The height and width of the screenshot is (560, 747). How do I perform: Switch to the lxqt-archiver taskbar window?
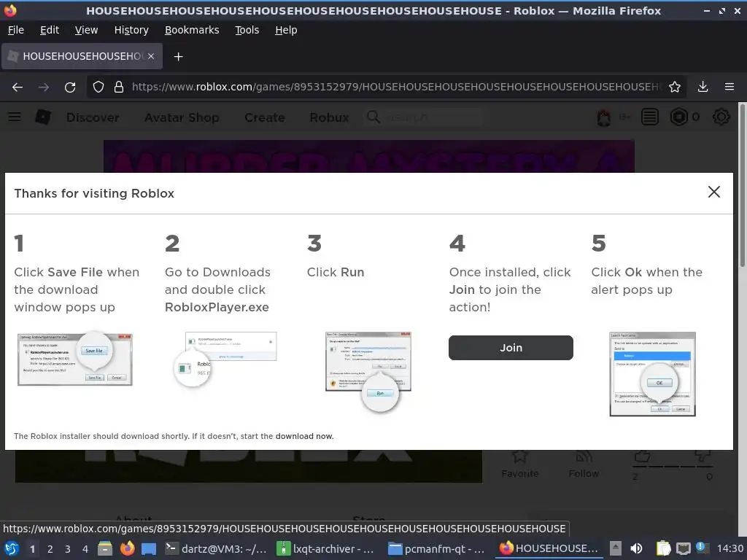(326, 548)
